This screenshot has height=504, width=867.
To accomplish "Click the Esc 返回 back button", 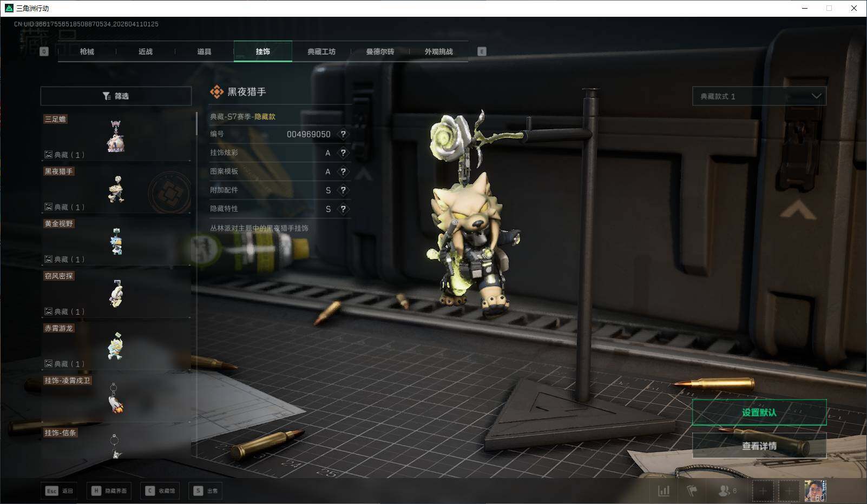I will coord(59,490).
